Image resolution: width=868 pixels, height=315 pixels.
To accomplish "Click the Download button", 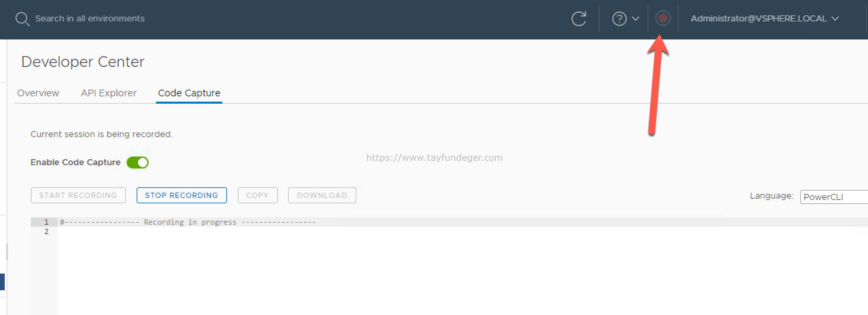I will [x=322, y=195].
